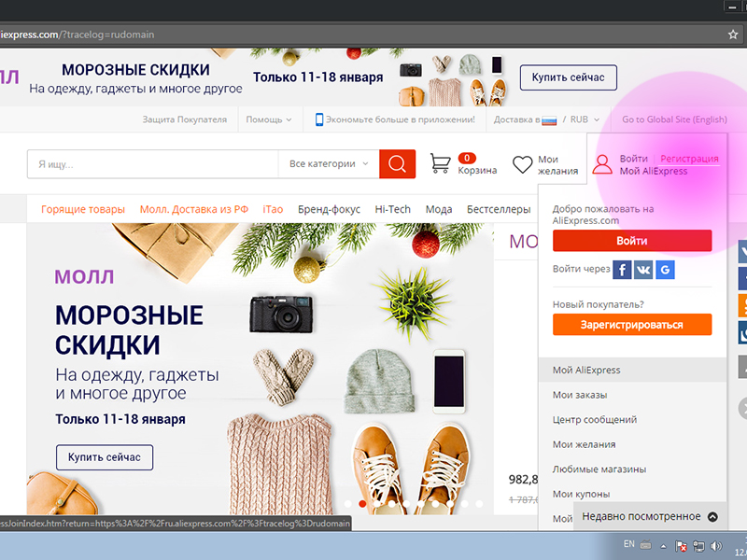747x560 pixels.
Task: Click the Регистрация link
Action: point(689,159)
